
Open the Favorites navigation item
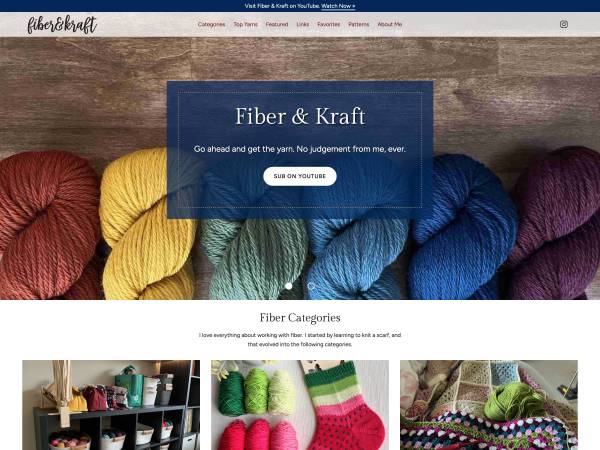[x=328, y=24]
